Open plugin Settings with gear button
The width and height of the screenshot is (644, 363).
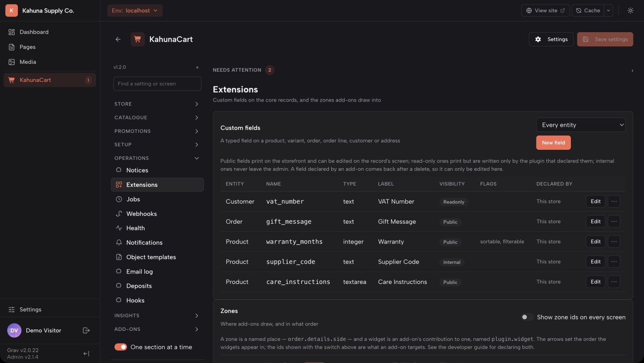coord(551,40)
